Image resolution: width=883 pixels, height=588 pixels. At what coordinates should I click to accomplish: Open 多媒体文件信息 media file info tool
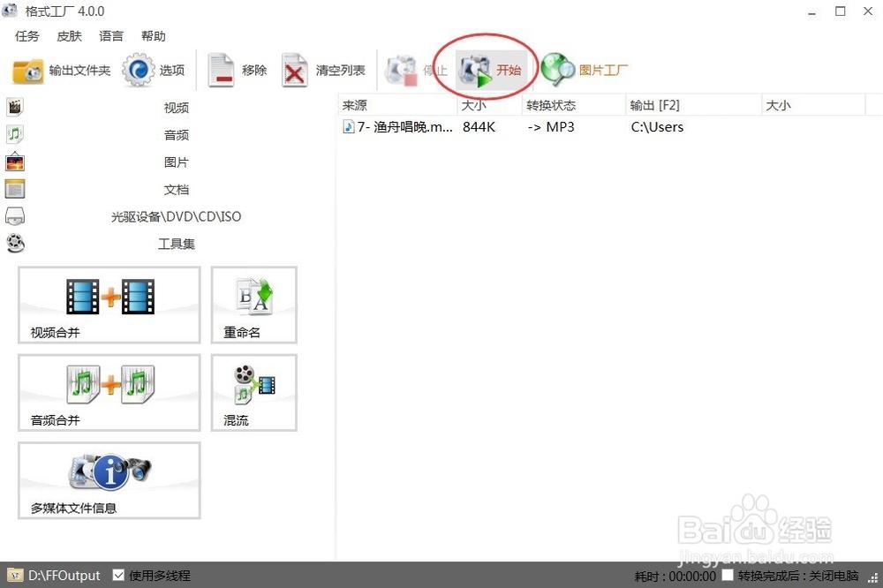[x=109, y=480]
